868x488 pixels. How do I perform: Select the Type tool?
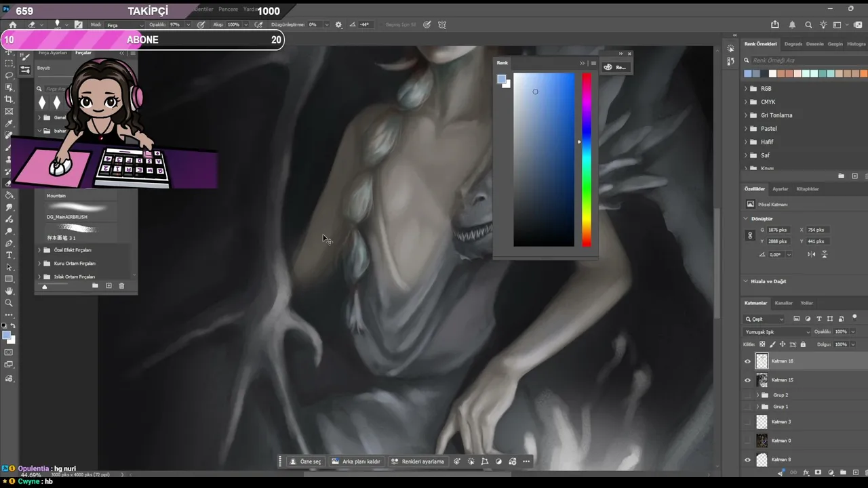[9, 256]
